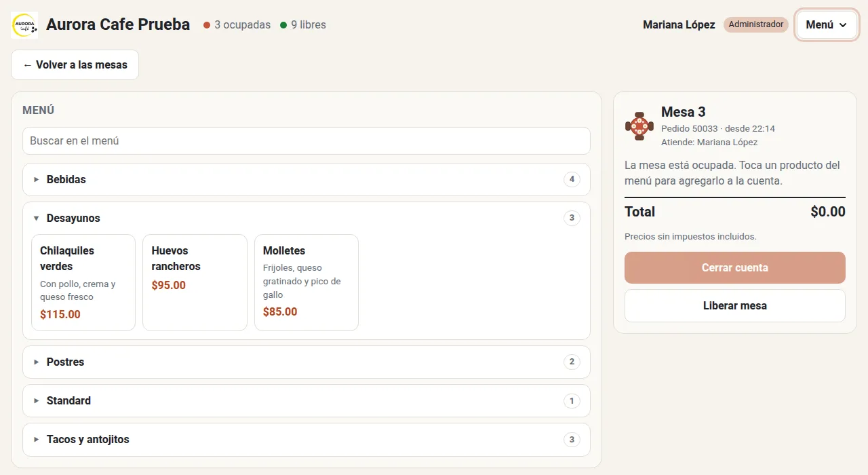Click the Administrador role badge
868x475 pixels.
click(756, 25)
